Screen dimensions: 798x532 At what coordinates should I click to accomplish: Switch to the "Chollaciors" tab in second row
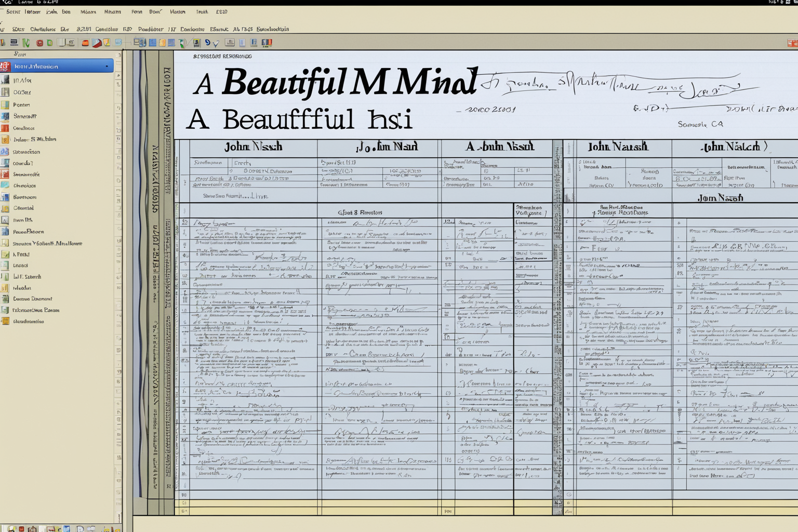point(43,30)
